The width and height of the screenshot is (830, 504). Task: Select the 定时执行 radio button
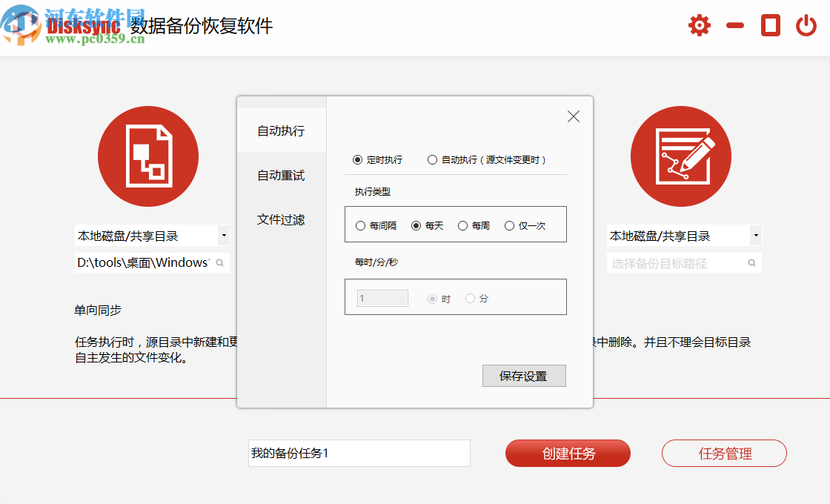tap(358, 159)
